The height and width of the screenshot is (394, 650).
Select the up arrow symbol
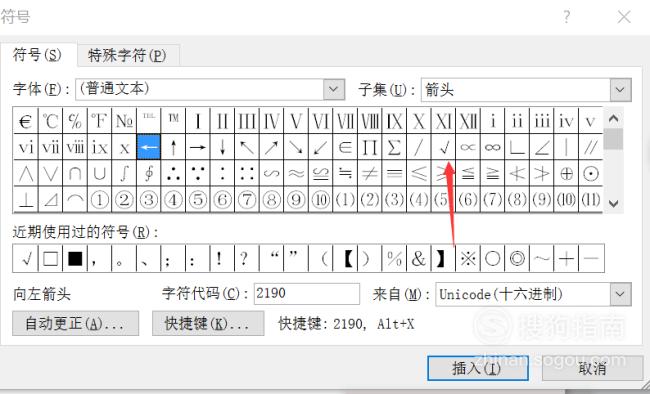pyautogui.click(x=173, y=147)
